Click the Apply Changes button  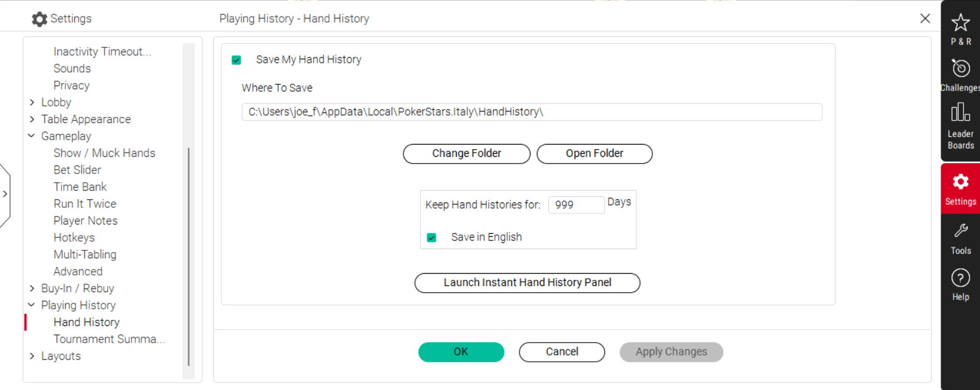[671, 352]
